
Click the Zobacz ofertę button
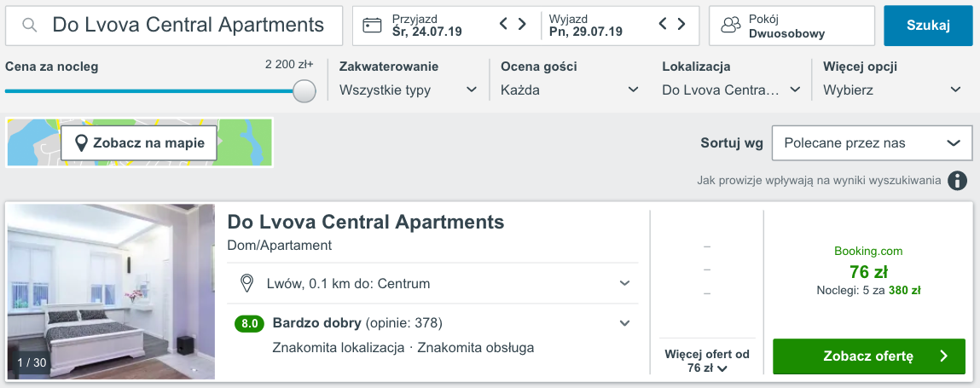pos(869,356)
